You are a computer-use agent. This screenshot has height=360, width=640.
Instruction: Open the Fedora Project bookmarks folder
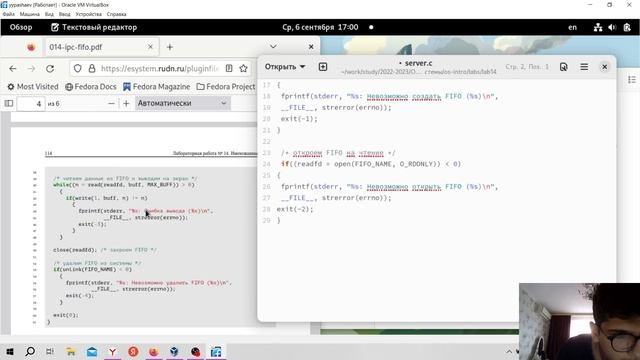click(226, 87)
